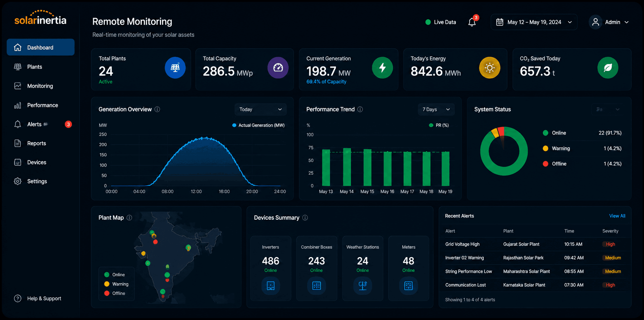This screenshot has height=320, width=644.
Task: Click the Admin user avatar icon
Action: click(x=595, y=22)
